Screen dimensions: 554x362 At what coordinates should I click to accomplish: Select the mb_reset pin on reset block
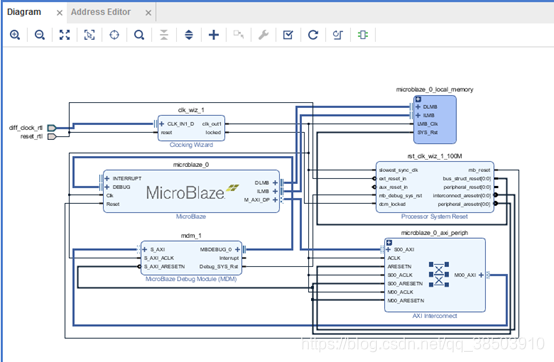point(479,170)
